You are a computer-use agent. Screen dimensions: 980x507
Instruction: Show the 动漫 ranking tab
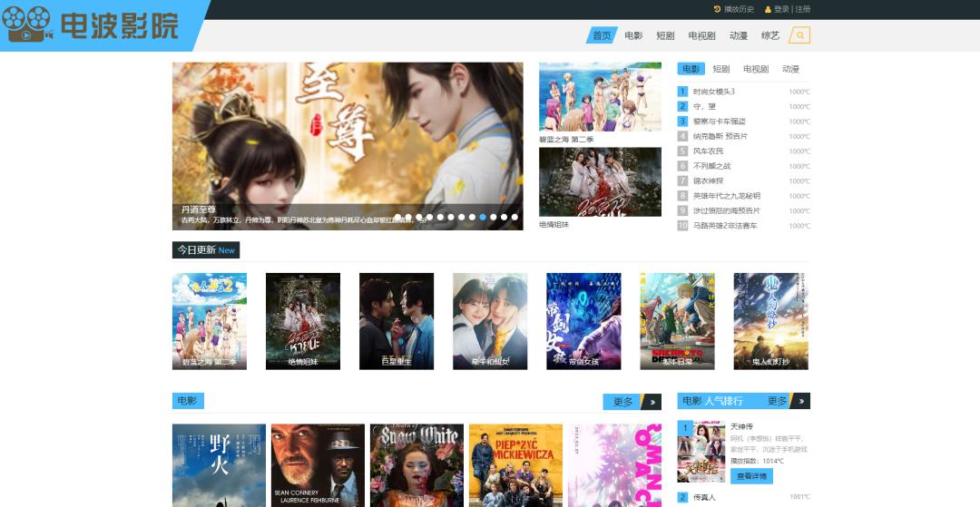[790, 69]
